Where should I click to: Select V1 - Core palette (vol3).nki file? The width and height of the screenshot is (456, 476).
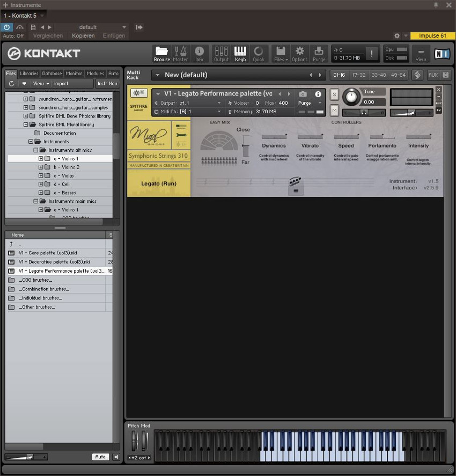pos(48,253)
